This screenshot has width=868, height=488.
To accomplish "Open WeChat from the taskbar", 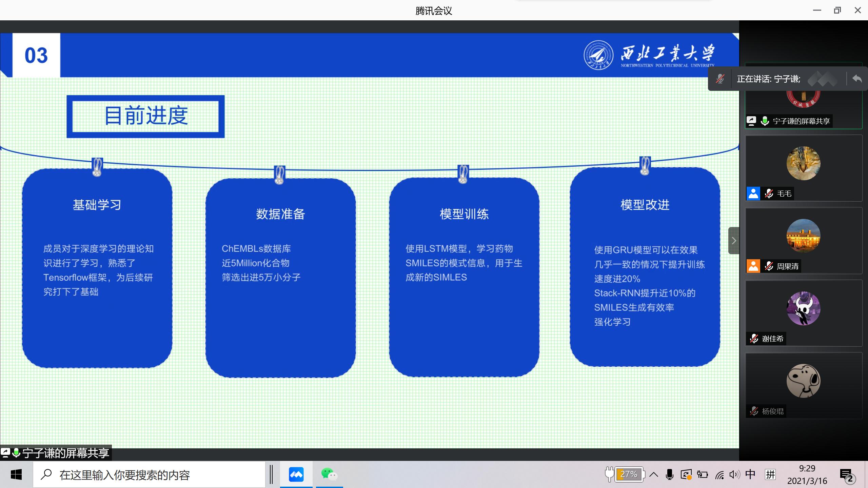I will [x=329, y=474].
